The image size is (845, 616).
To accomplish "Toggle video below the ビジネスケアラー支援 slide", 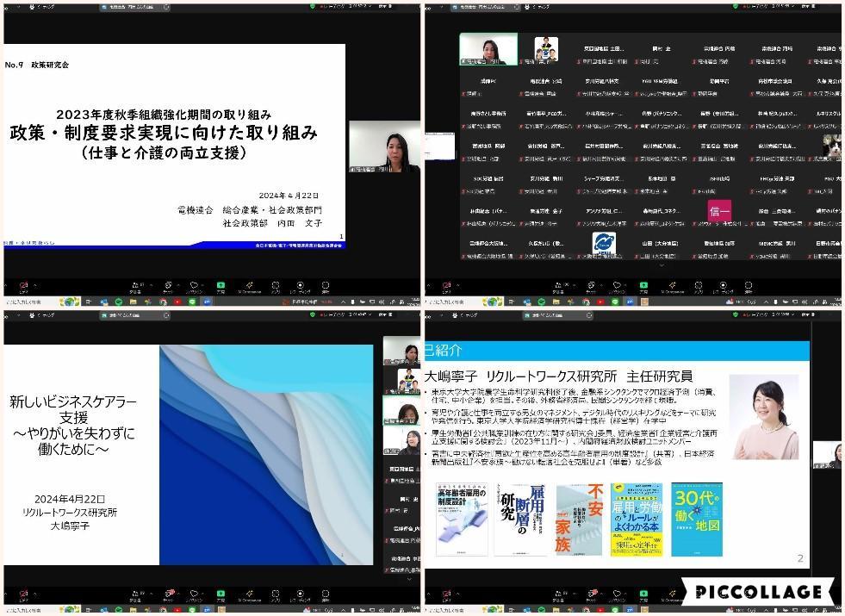I will 22,595.
